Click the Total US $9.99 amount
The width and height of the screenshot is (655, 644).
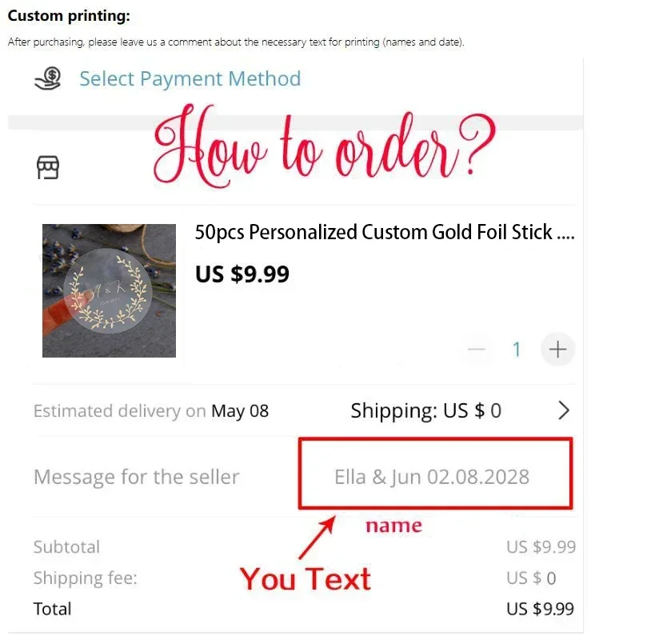(540, 609)
